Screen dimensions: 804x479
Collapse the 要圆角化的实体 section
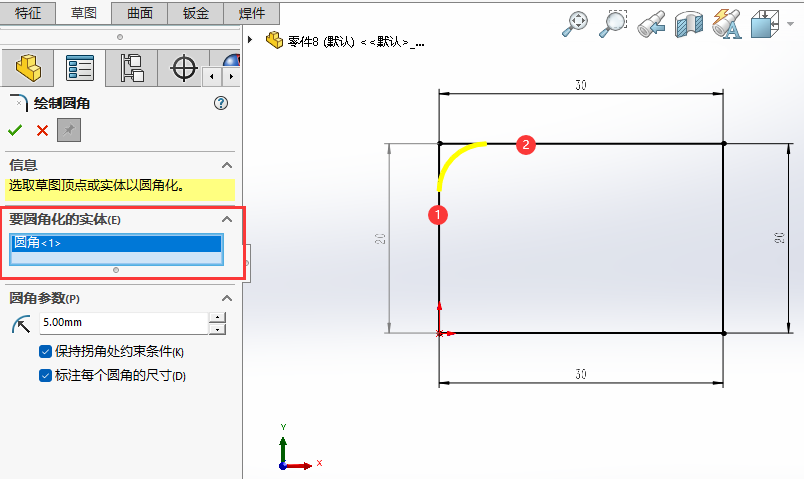tap(227, 219)
